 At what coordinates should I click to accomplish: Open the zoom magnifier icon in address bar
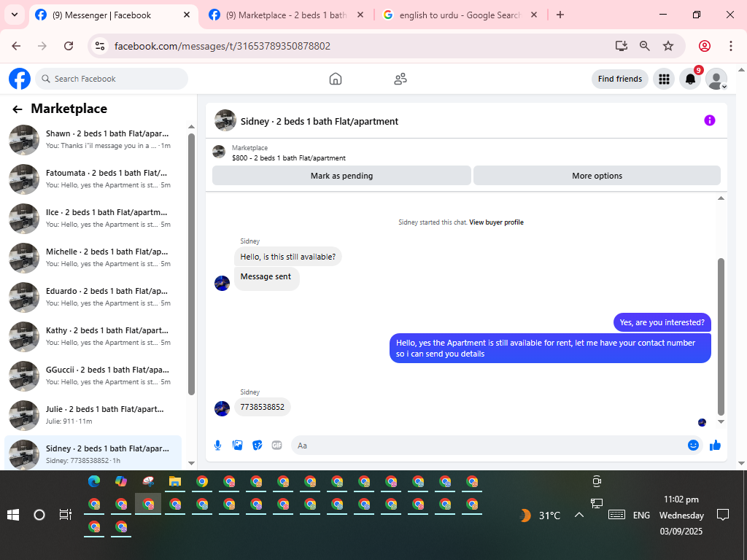(645, 46)
